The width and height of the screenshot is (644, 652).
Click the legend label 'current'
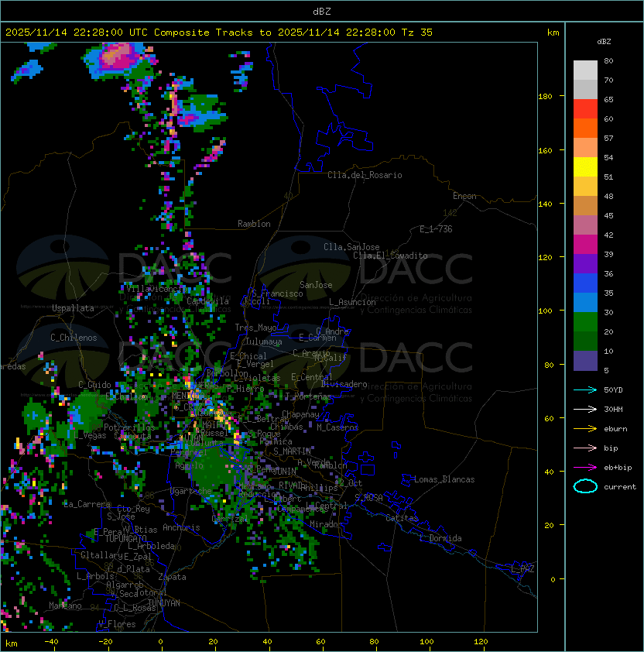[620, 487]
